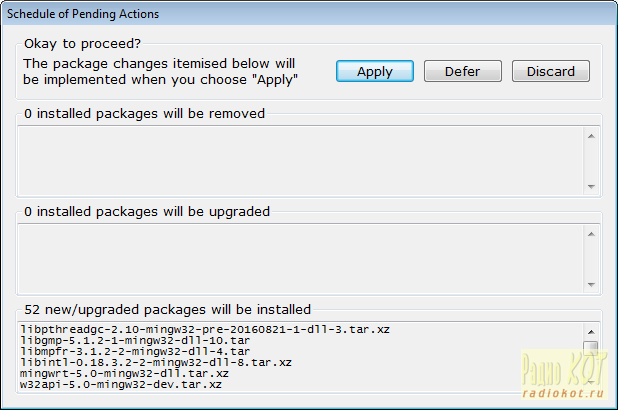This screenshot has height=410, width=618.
Task: Select libintl-0.18.3.2-2 package entry
Action: click(155, 362)
